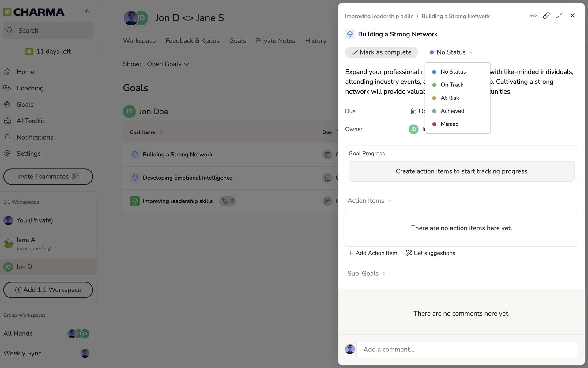Collapse the sidebar with arrow icon

pos(87,11)
